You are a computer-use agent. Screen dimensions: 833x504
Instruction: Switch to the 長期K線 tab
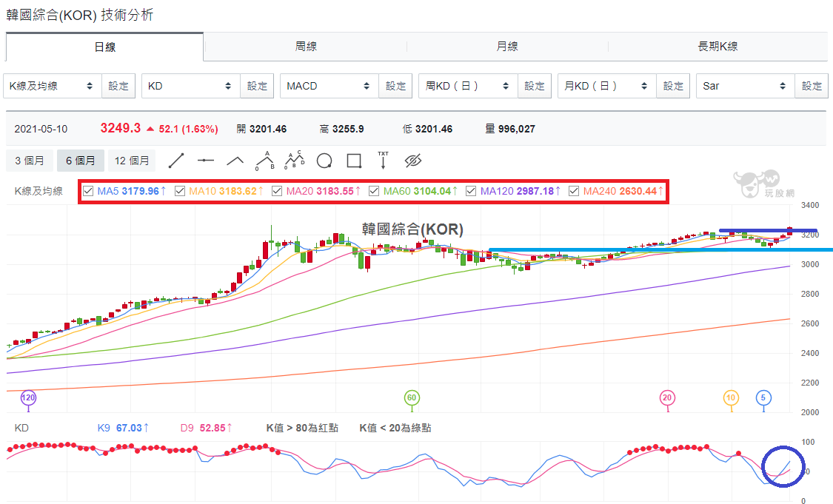point(717,47)
